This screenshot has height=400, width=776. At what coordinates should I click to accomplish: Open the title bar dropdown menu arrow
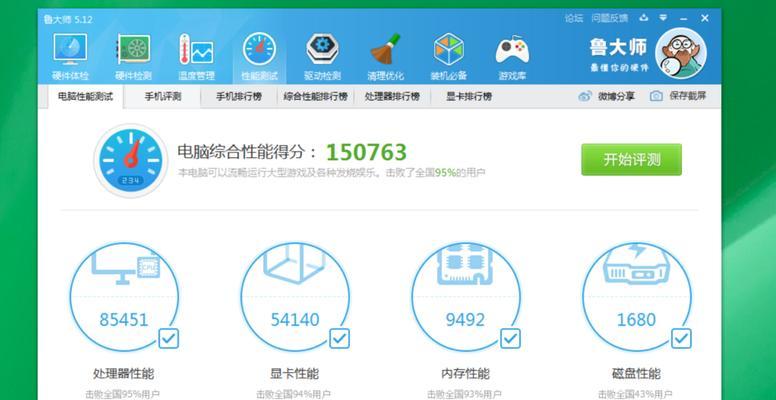(663, 18)
